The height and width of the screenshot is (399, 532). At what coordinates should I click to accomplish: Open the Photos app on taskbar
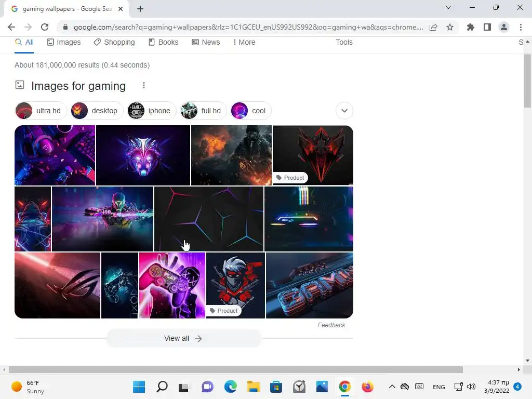click(x=322, y=387)
